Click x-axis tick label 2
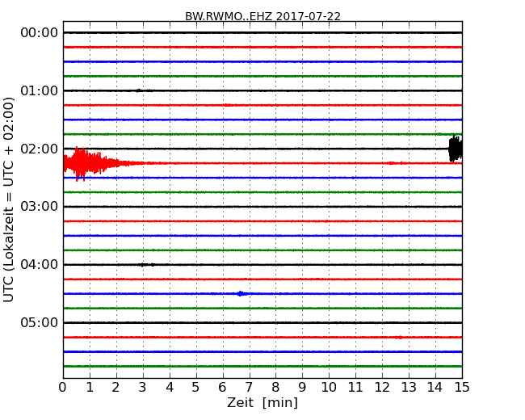This screenshot has height=420, width=525. 116,388
